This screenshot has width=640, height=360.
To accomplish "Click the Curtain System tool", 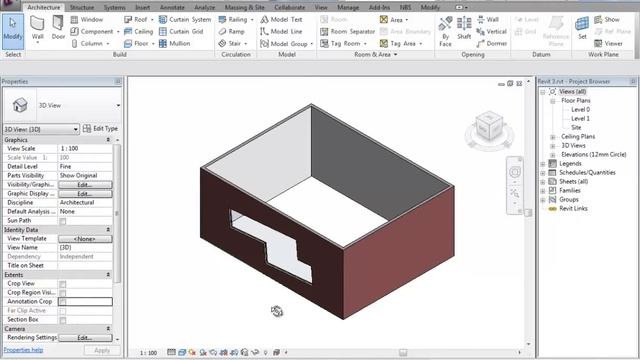I will 185,19.
